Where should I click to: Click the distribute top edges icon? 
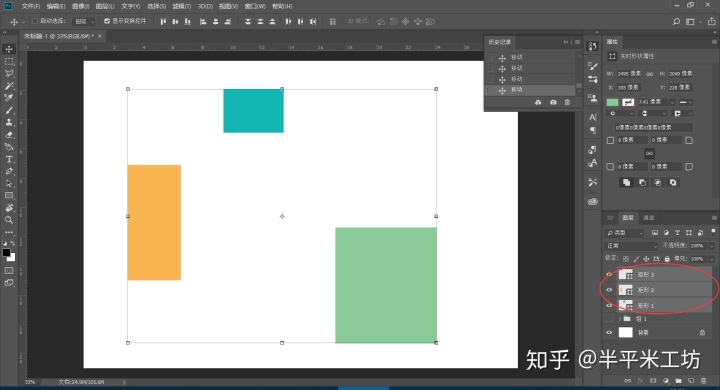point(248,22)
